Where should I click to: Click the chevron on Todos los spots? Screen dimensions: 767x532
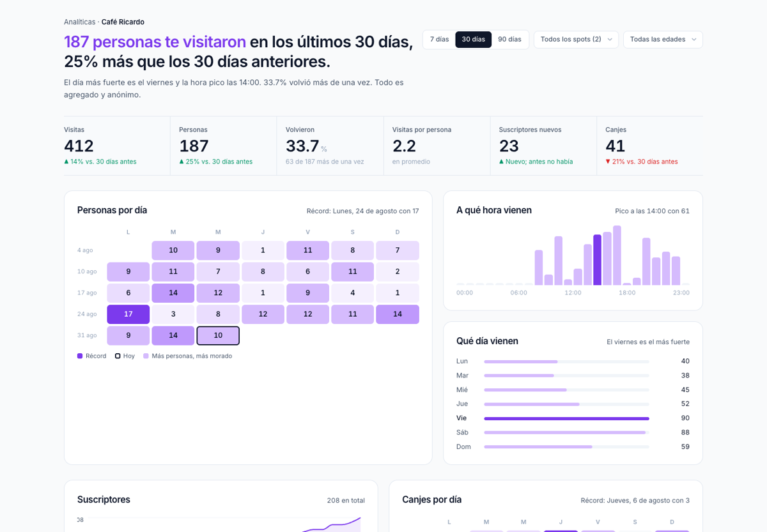pos(610,40)
